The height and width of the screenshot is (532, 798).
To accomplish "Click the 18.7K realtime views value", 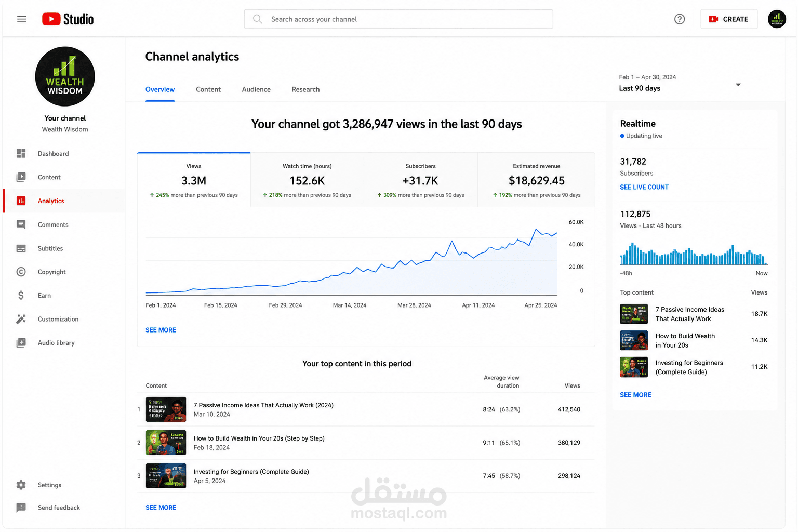I will pyautogui.click(x=759, y=314).
